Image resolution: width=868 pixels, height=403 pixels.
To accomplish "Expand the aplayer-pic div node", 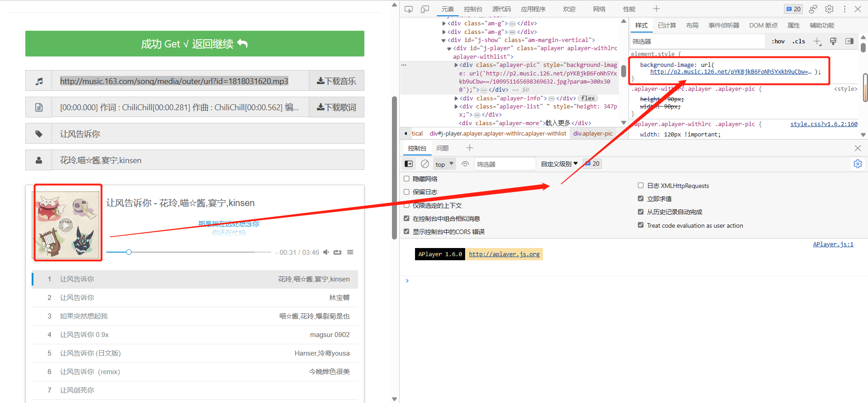I will pyautogui.click(x=456, y=65).
